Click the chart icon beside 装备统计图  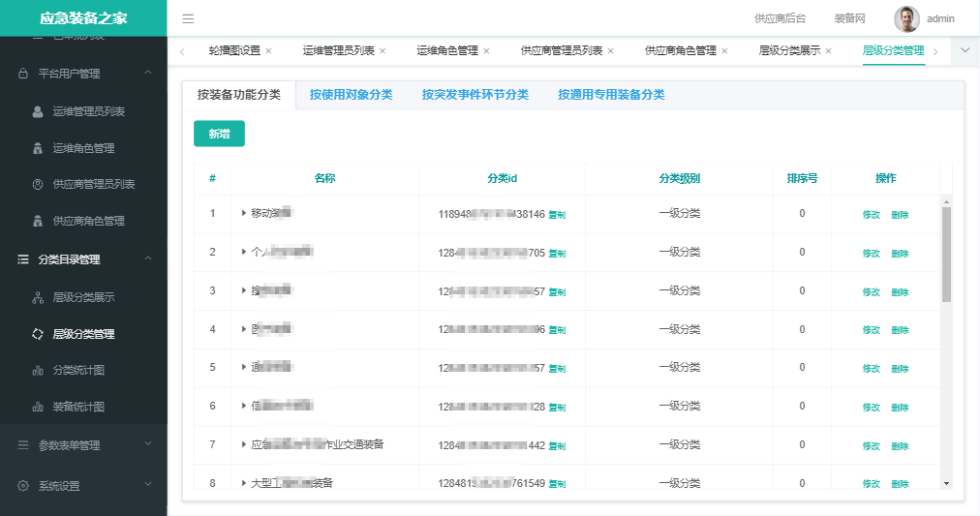[x=38, y=408]
